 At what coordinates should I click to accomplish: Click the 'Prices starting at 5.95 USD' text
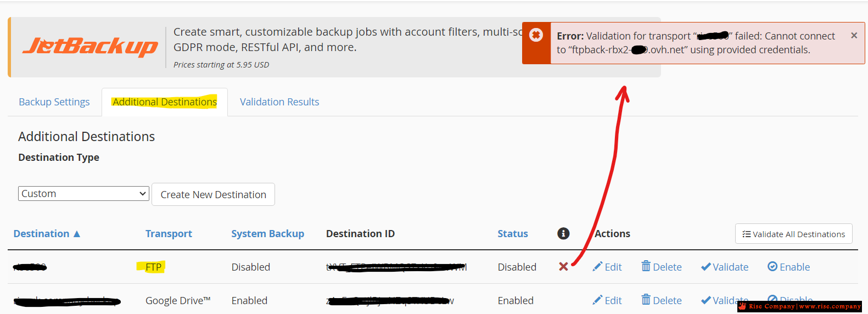click(x=221, y=65)
